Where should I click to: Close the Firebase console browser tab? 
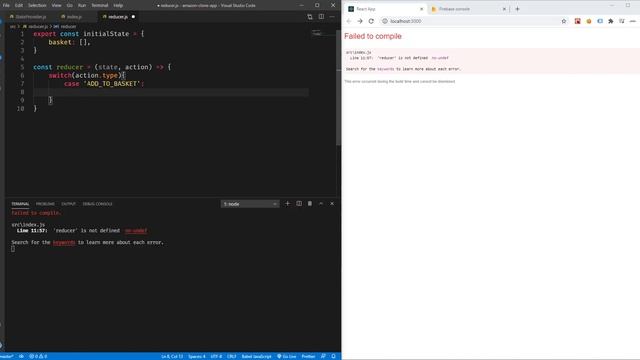tap(504, 9)
